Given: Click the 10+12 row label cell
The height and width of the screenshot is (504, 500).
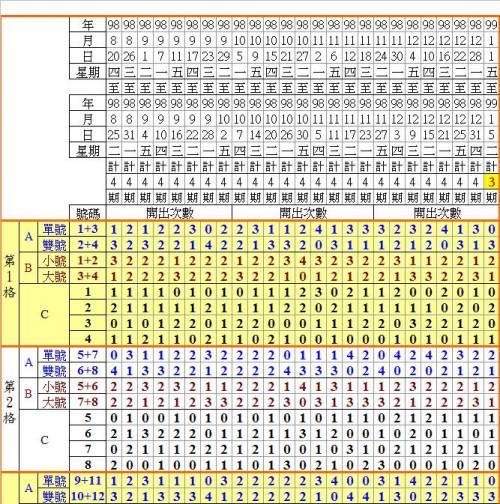Looking at the screenshot, I should [88, 496].
